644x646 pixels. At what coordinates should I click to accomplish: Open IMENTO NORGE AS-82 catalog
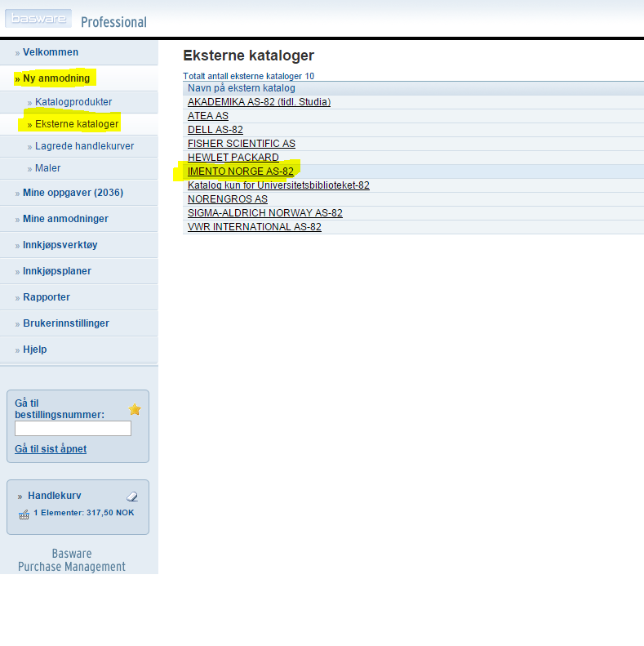240,172
